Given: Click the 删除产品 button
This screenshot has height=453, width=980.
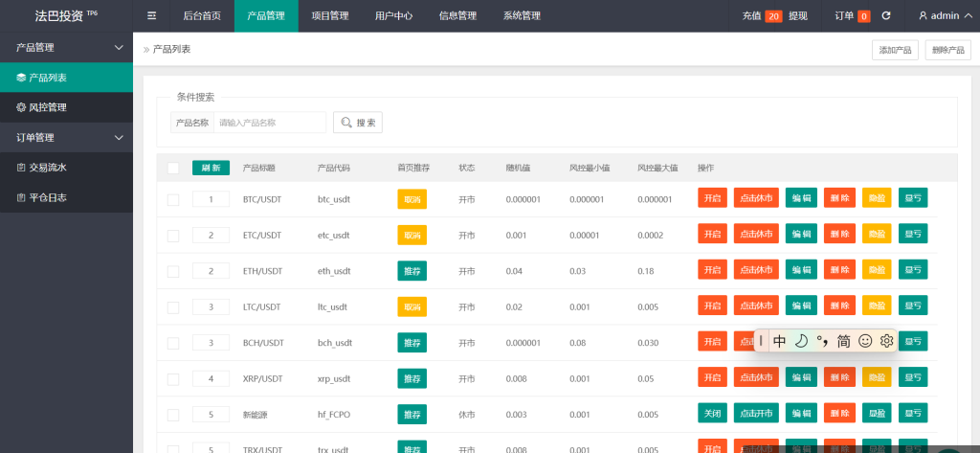Looking at the screenshot, I should pyautogui.click(x=947, y=50).
